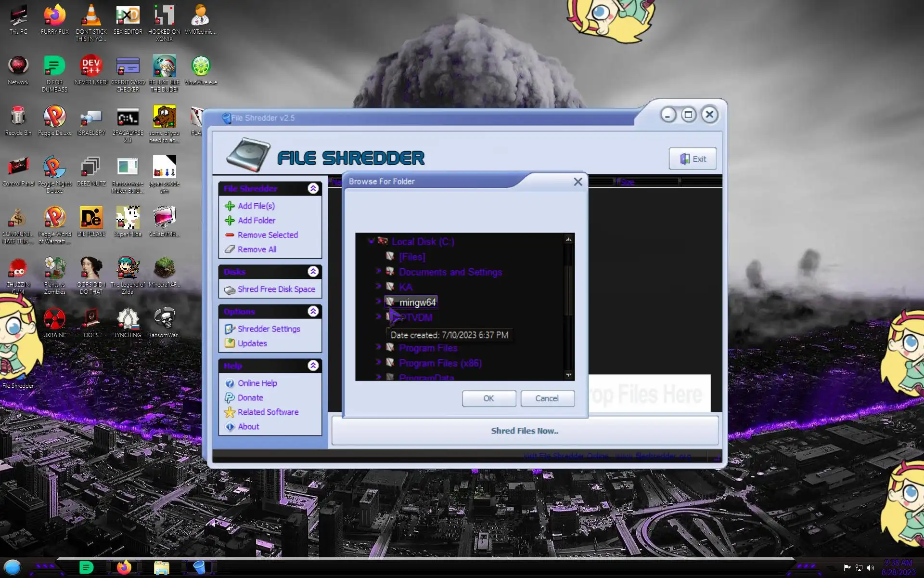Click the Add Folder plus icon
Image resolution: width=924 pixels, height=578 pixels.
(230, 221)
